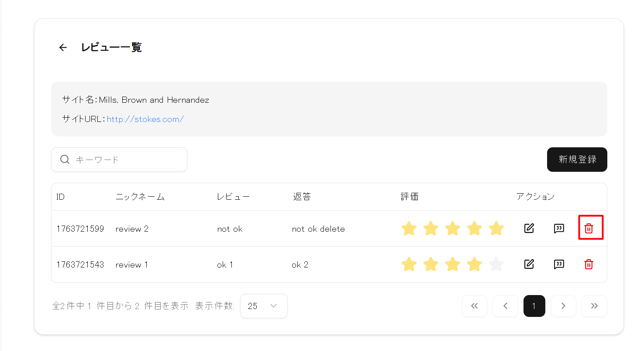The width and height of the screenshot is (644, 351).
Task: Focus the キーワード search field
Action: click(x=127, y=160)
